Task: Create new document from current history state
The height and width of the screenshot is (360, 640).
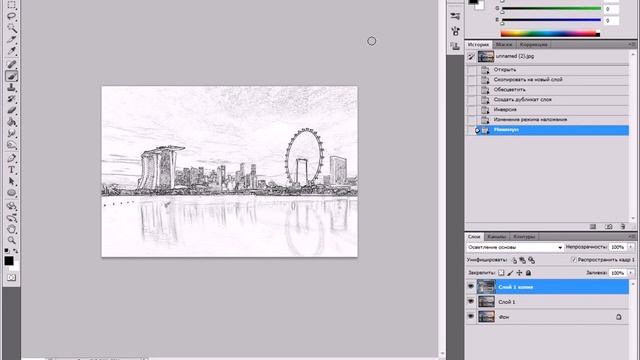Action: [x=593, y=227]
